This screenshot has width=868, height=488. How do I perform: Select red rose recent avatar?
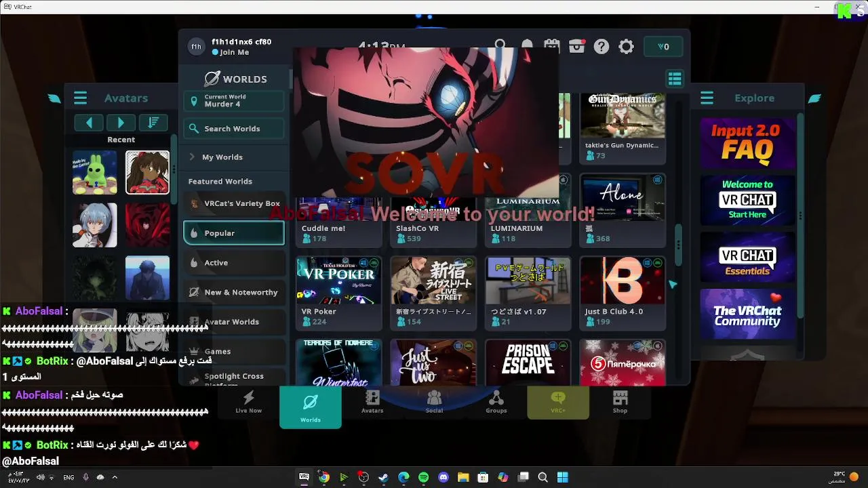pos(147,225)
